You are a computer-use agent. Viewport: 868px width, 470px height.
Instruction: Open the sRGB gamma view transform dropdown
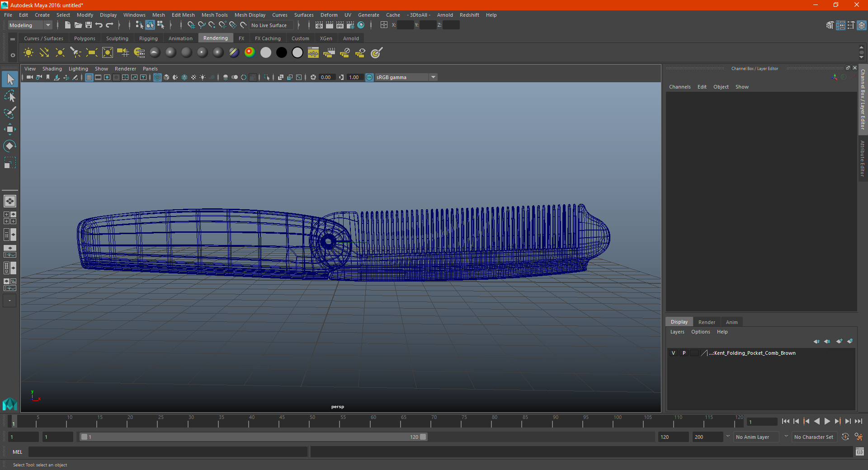(406, 77)
